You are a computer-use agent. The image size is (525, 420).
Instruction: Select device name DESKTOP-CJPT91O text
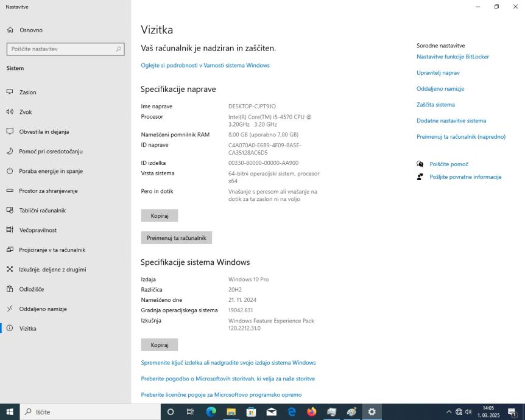point(252,106)
